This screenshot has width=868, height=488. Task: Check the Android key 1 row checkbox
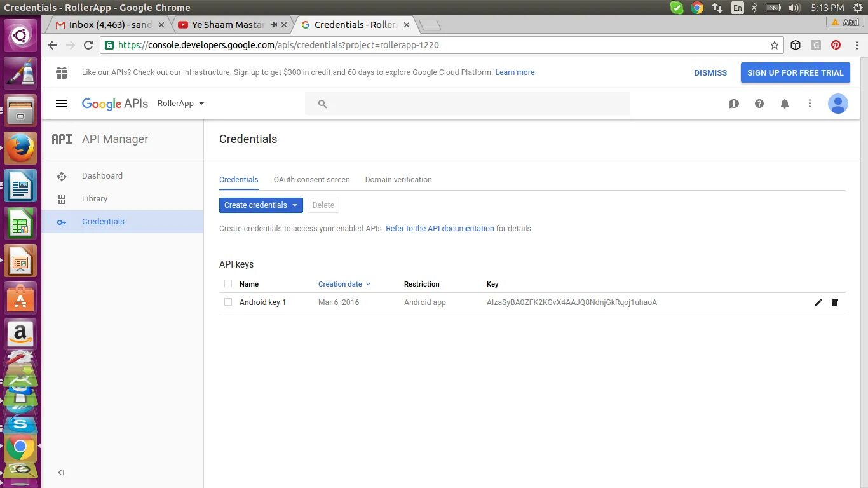tap(228, 302)
